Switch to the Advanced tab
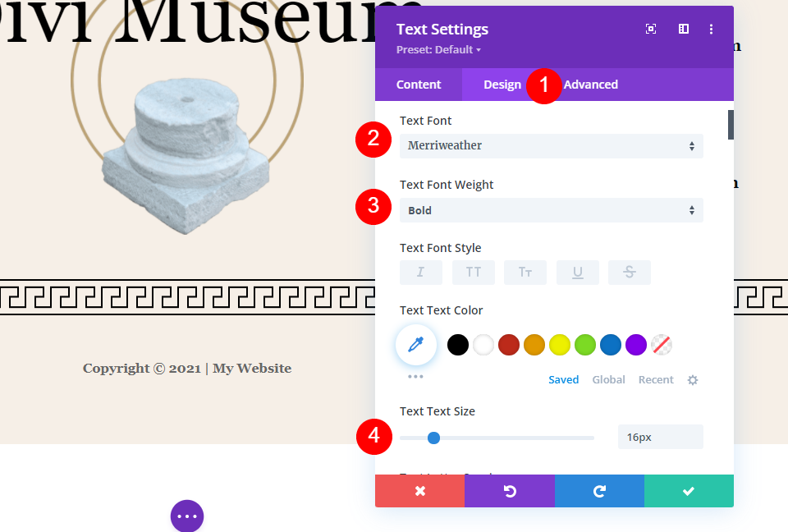 (590, 85)
